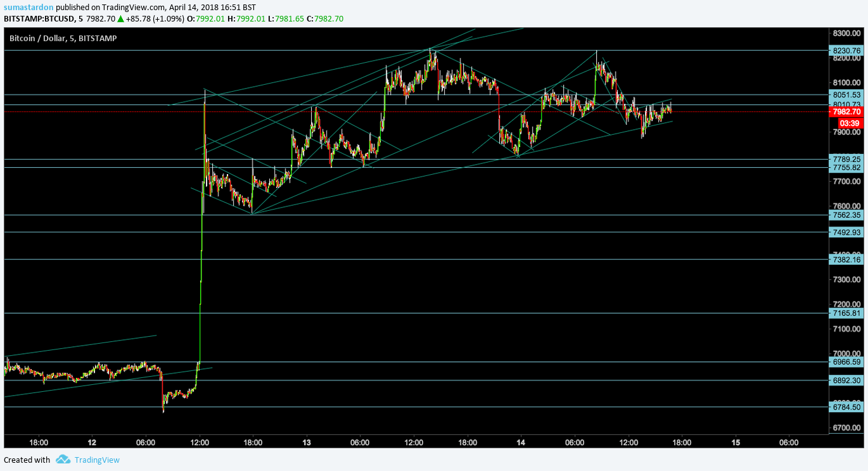Click the high value H:7992.01
This screenshot has width=868, height=471.
[x=248, y=19]
